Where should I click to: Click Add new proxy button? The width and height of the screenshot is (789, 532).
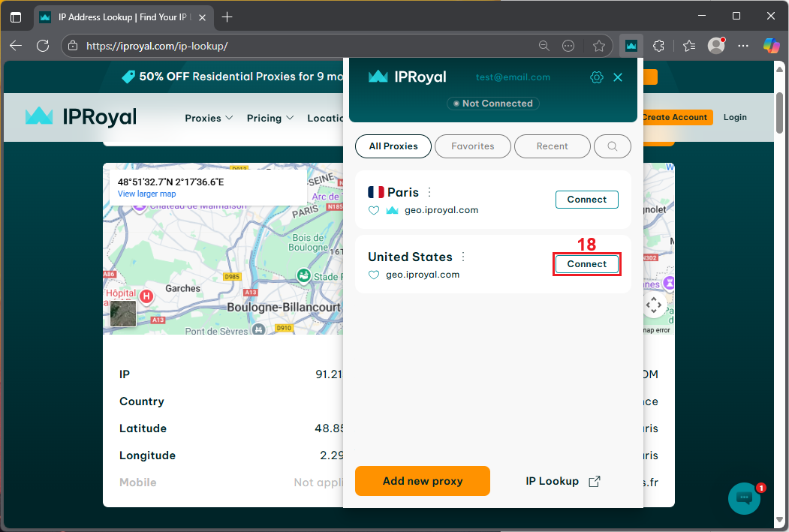point(423,481)
